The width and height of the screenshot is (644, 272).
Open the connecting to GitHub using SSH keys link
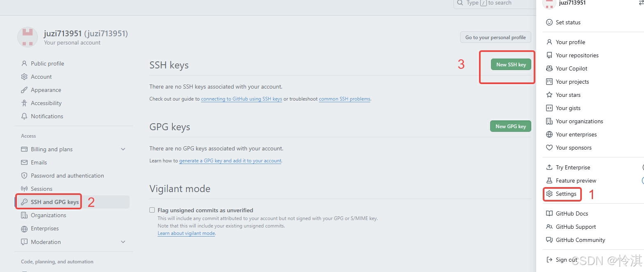[x=242, y=99]
